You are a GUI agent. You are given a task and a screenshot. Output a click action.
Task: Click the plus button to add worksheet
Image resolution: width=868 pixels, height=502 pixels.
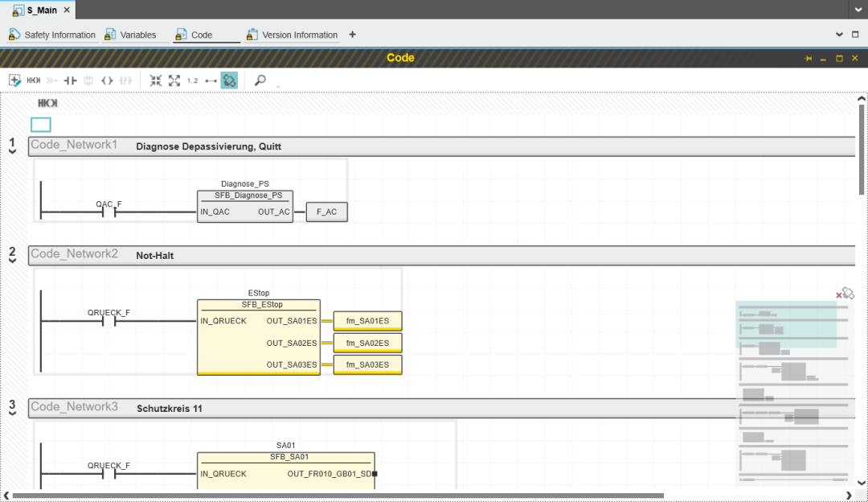point(352,35)
